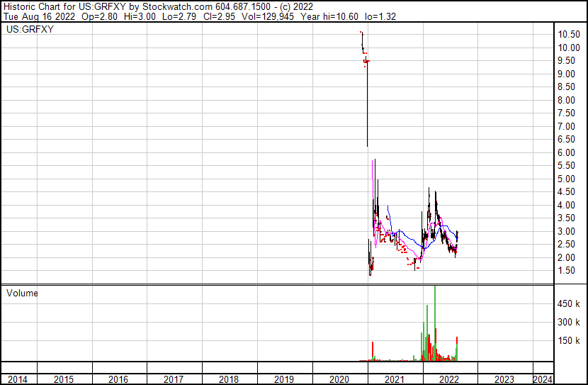Click the 2021 year label on time axis
588x385 pixels.
coord(395,379)
